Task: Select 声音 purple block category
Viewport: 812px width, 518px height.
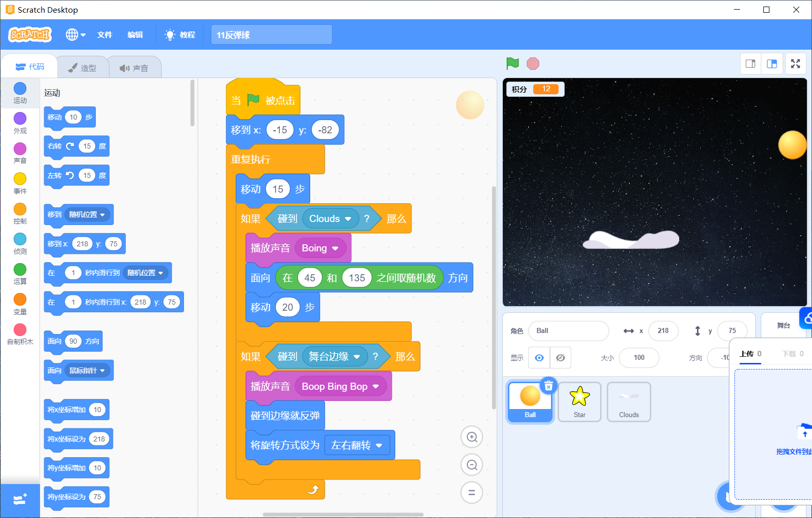Action: tap(20, 154)
